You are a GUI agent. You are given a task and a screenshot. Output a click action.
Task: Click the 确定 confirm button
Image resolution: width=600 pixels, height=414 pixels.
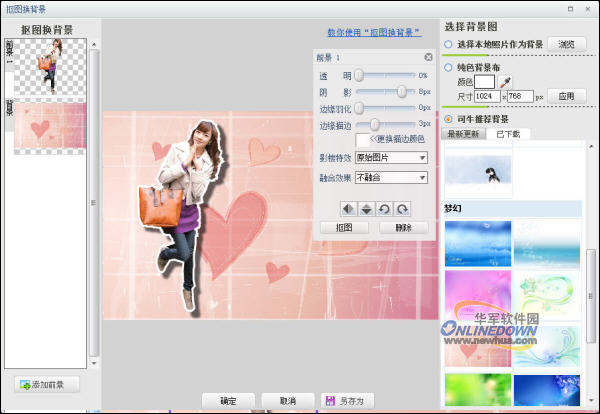coord(228,401)
